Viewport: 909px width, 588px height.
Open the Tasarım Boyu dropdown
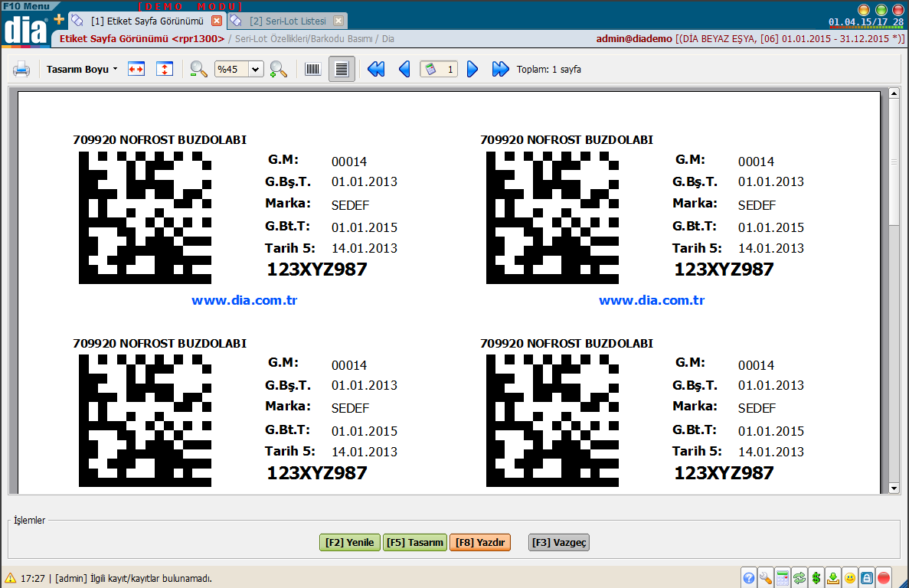[x=82, y=70]
